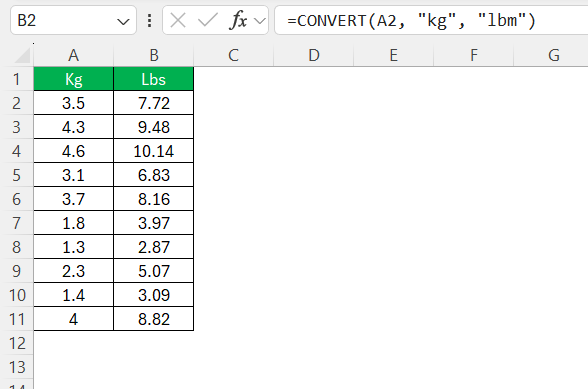
Task: Select column F header
Action: point(474,56)
